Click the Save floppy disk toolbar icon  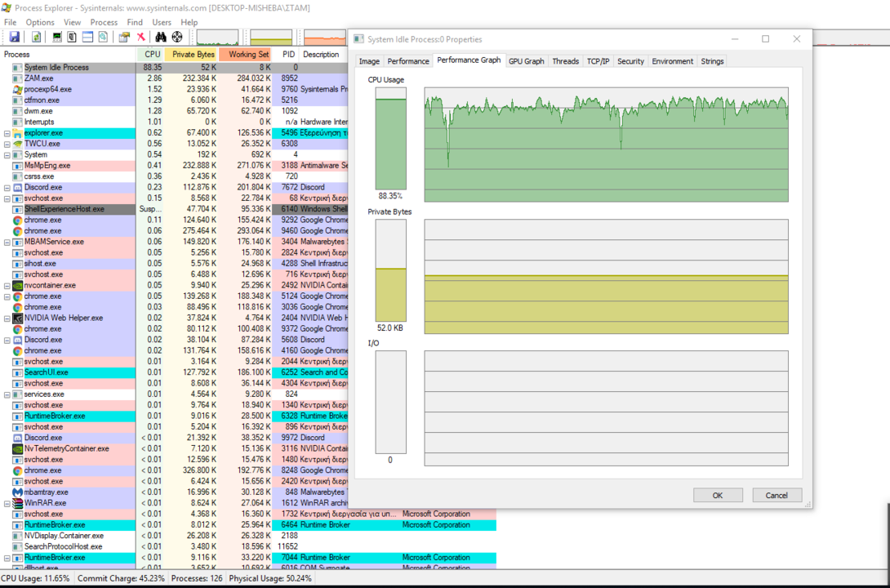14,37
